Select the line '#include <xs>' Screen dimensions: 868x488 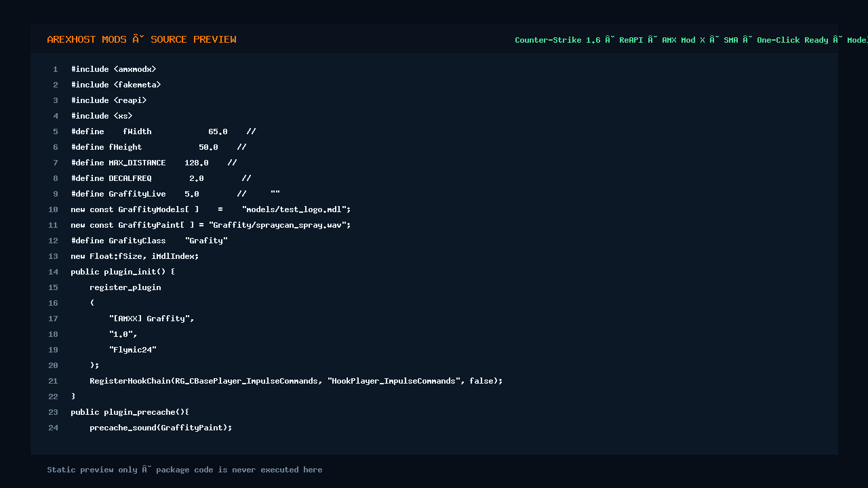(102, 116)
